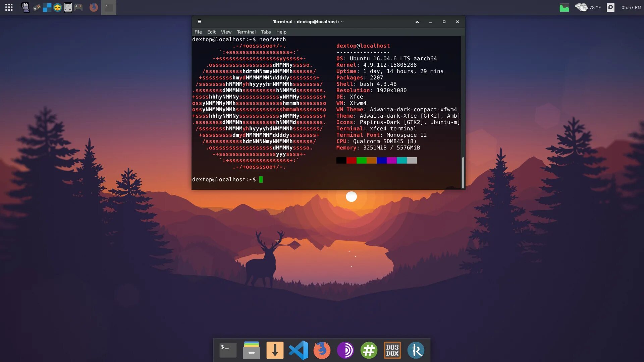The height and width of the screenshot is (362, 644).
Task: Roll up the terminal window with arrow button
Action: point(417,22)
